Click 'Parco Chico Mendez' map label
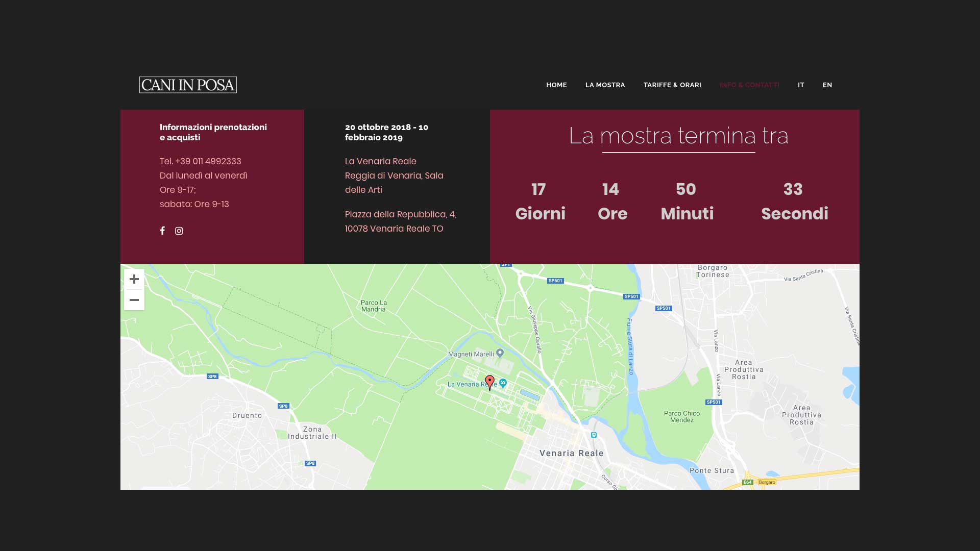 click(x=682, y=417)
